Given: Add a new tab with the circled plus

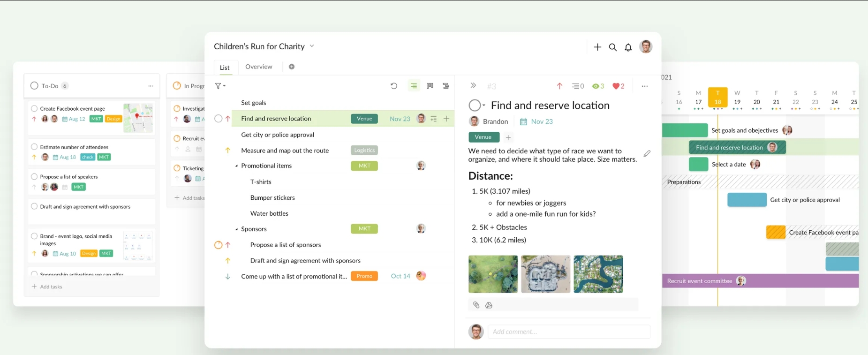Looking at the screenshot, I should (292, 67).
